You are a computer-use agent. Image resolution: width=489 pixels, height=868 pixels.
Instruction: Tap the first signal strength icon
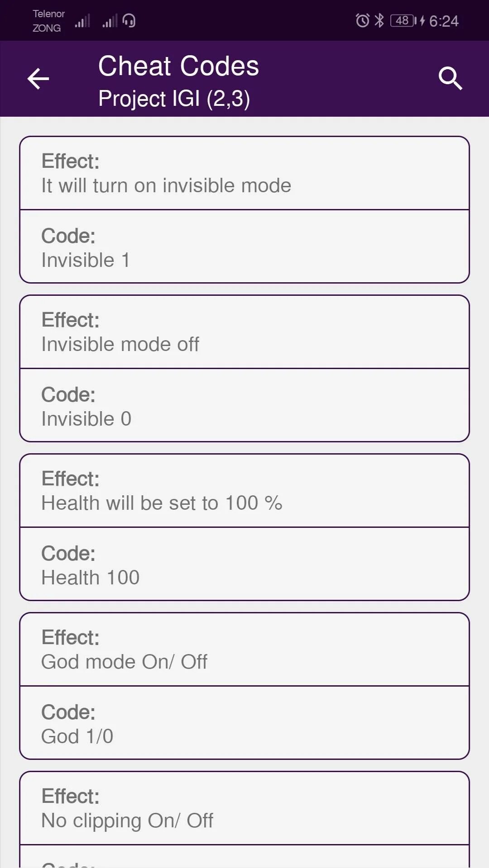point(82,21)
